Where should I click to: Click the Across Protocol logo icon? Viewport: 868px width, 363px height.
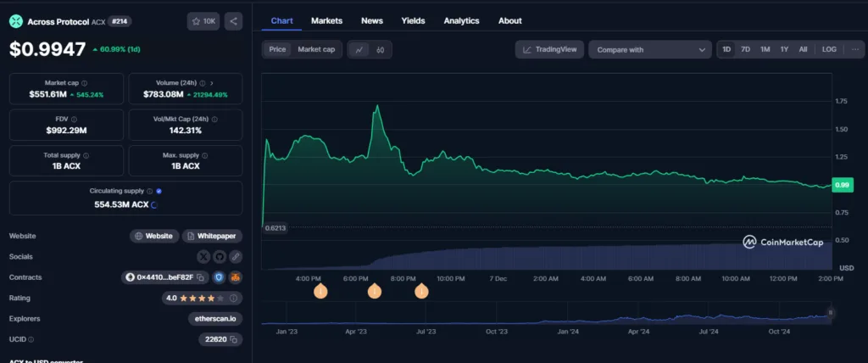click(15, 21)
